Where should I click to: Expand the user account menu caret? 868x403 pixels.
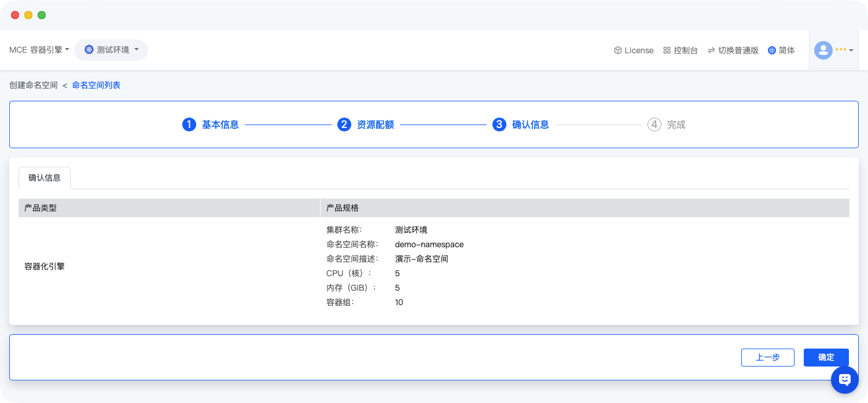(851, 51)
